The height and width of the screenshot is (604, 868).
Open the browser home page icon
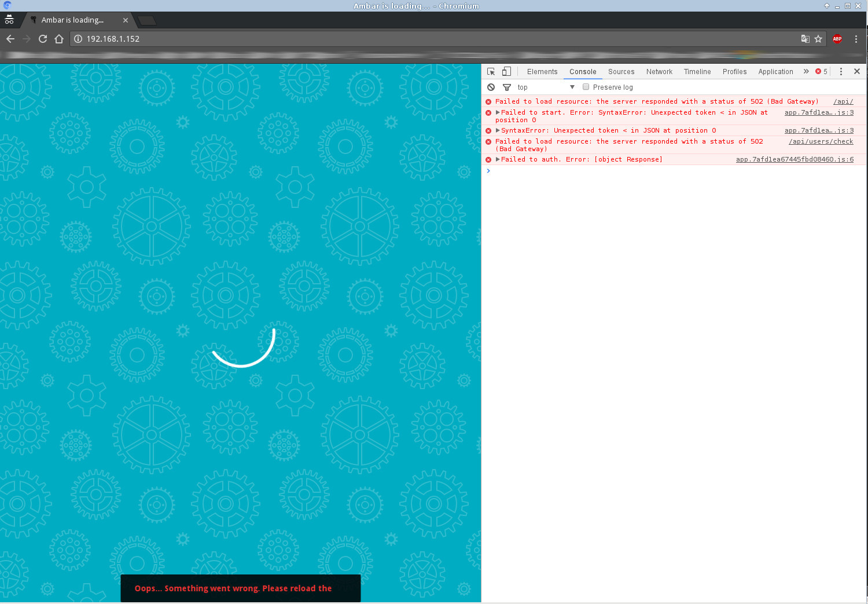59,39
